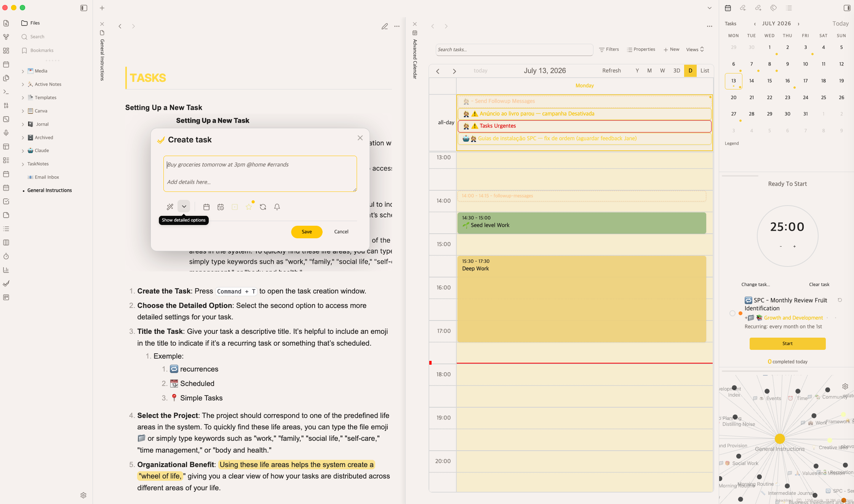Add a reminder with the bell icon
This screenshot has height=504, width=854.
tap(277, 207)
